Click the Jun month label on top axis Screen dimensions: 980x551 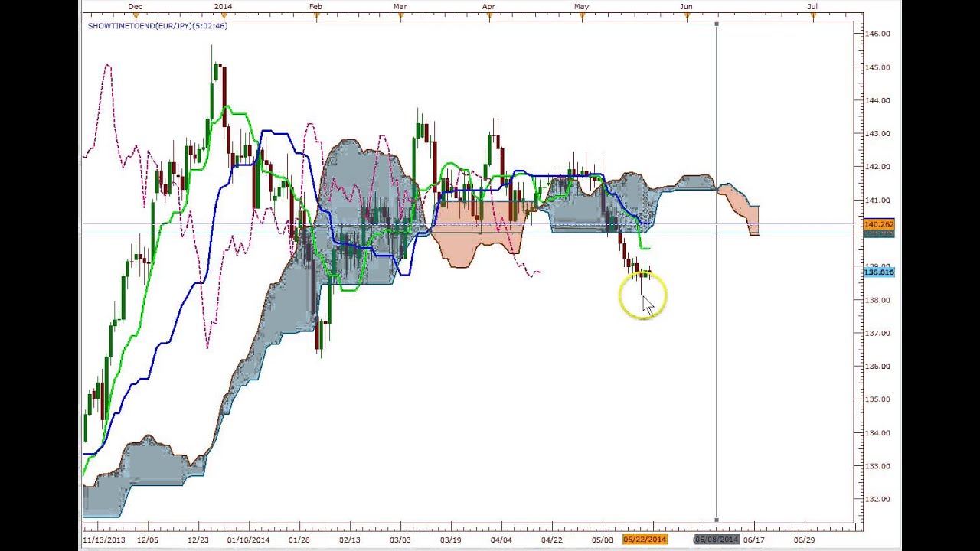pyautogui.click(x=686, y=6)
